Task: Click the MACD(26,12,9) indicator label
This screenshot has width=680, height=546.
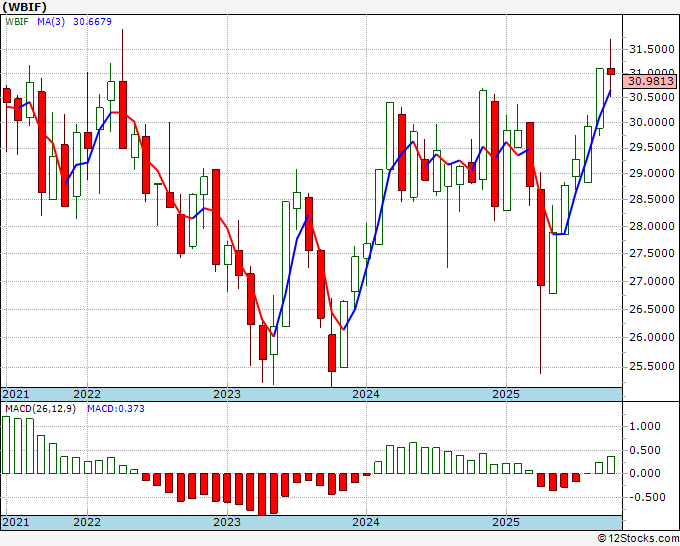Action: point(40,409)
